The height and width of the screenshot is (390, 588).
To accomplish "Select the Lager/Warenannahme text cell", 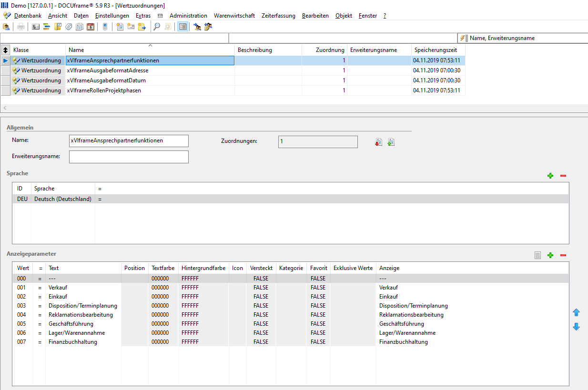I will (83, 333).
